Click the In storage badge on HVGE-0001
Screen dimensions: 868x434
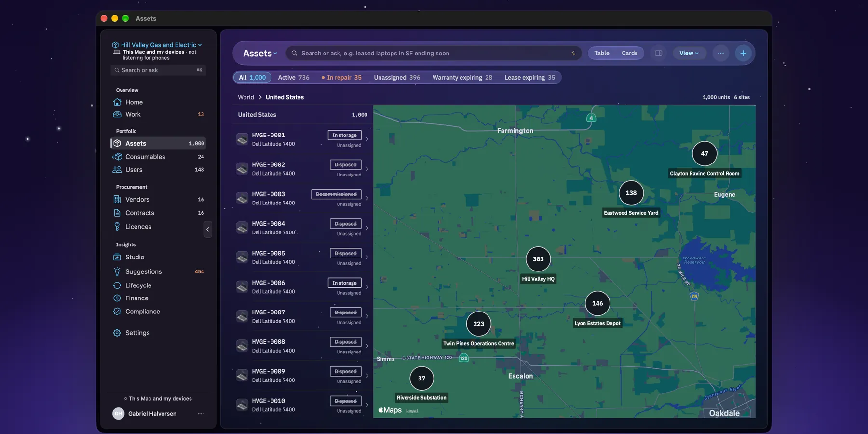click(x=344, y=136)
